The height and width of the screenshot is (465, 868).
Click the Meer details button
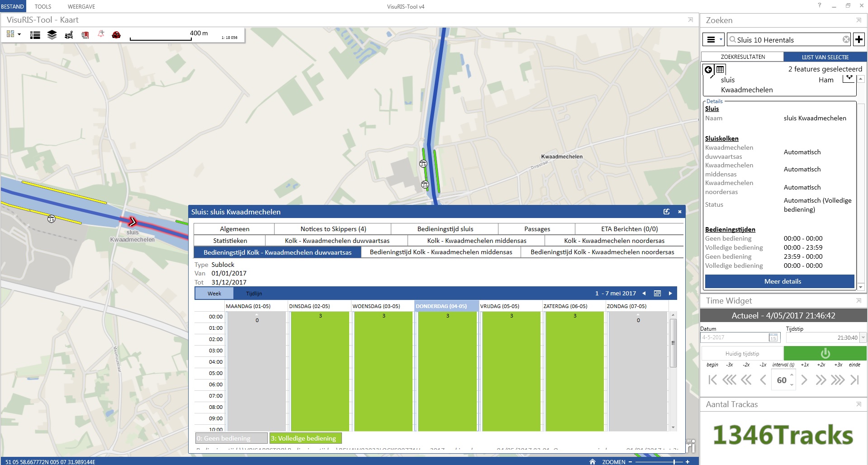point(780,281)
